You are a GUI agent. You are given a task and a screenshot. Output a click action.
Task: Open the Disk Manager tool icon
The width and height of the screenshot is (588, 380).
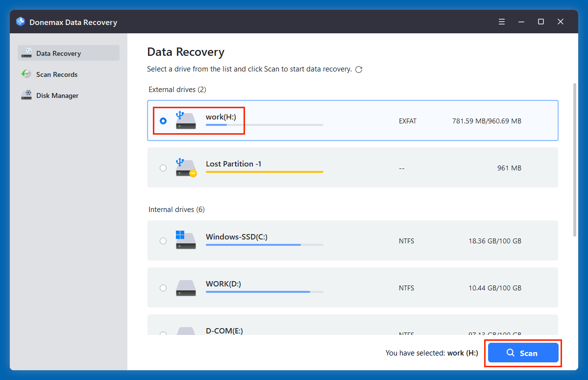pyautogui.click(x=26, y=95)
